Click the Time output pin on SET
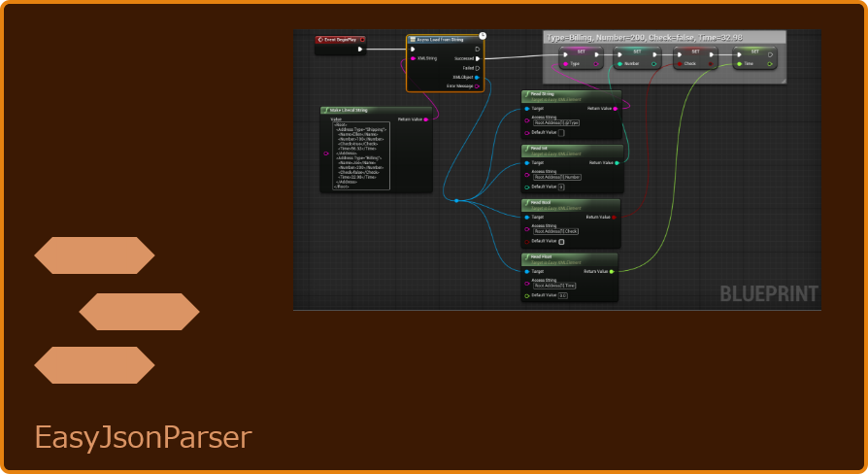The height and width of the screenshot is (474, 868). tap(770, 64)
